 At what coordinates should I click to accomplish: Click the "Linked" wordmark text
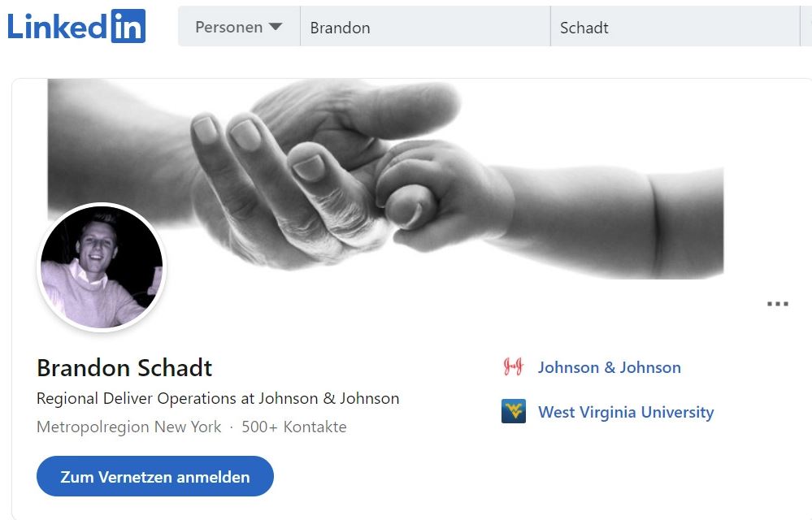pos(57,26)
